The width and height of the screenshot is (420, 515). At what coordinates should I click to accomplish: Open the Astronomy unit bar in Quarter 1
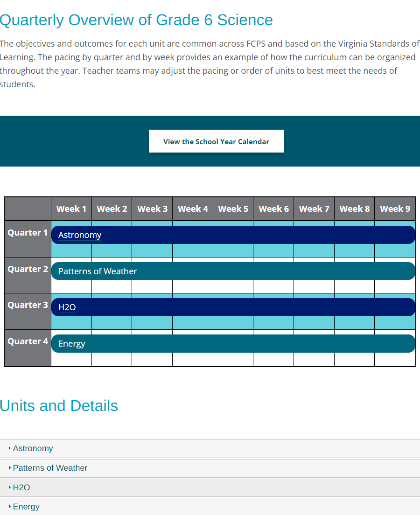233,235
